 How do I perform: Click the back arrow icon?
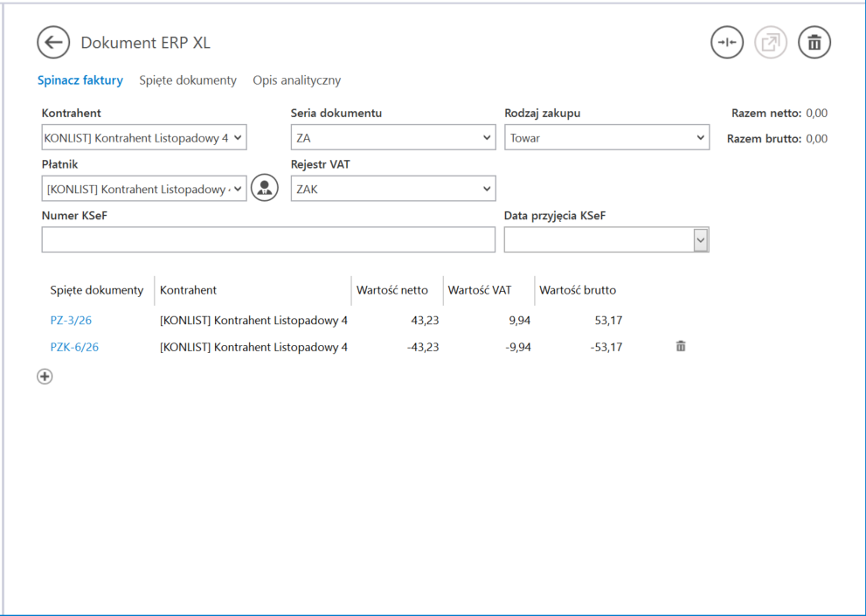click(x=53, y=43)
